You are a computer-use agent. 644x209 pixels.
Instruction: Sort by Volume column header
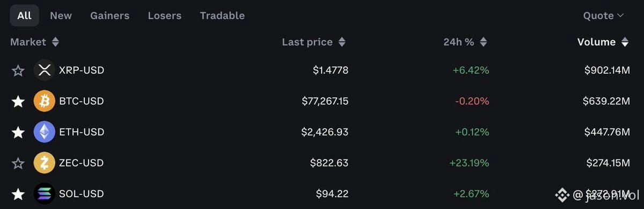(603, 42)
